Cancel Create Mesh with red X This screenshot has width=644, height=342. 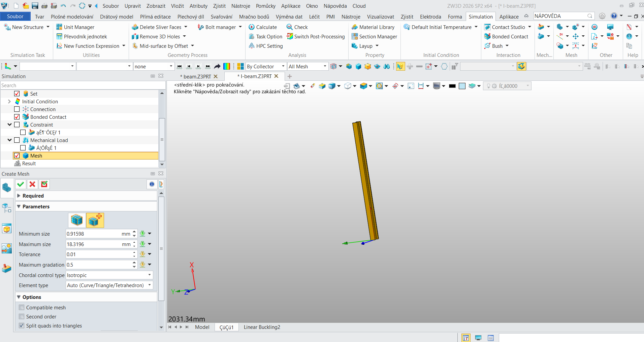[x=32, y=184]
